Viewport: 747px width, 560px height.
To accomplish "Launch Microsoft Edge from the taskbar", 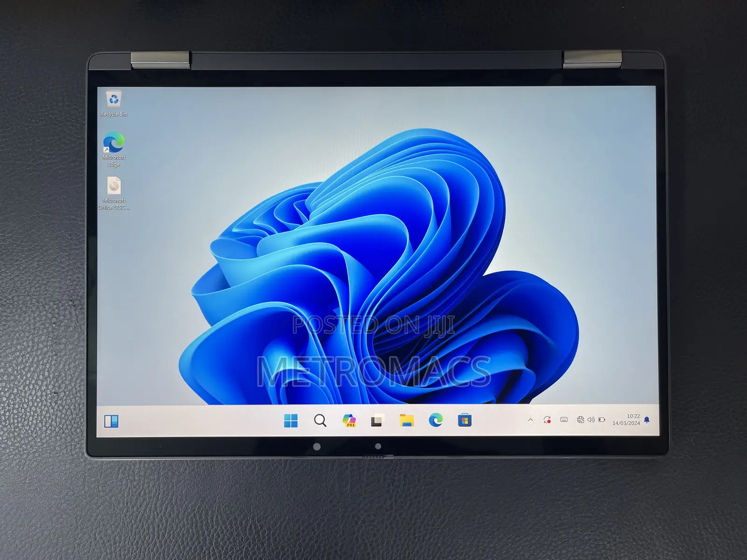I will pyautogui.click(x=436, y=420).
